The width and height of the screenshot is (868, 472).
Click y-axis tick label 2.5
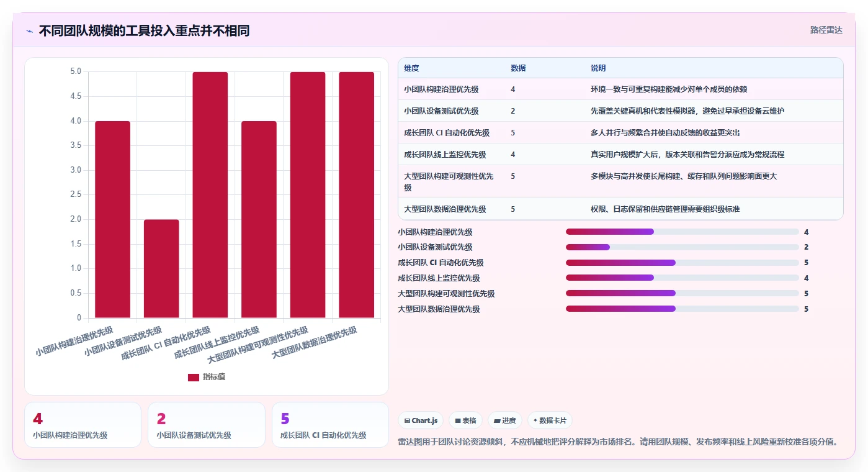76,194
